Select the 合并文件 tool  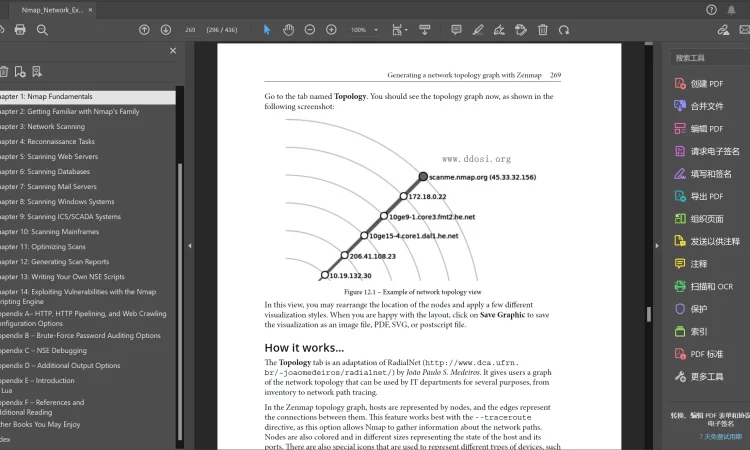click(x=699, y=106)
